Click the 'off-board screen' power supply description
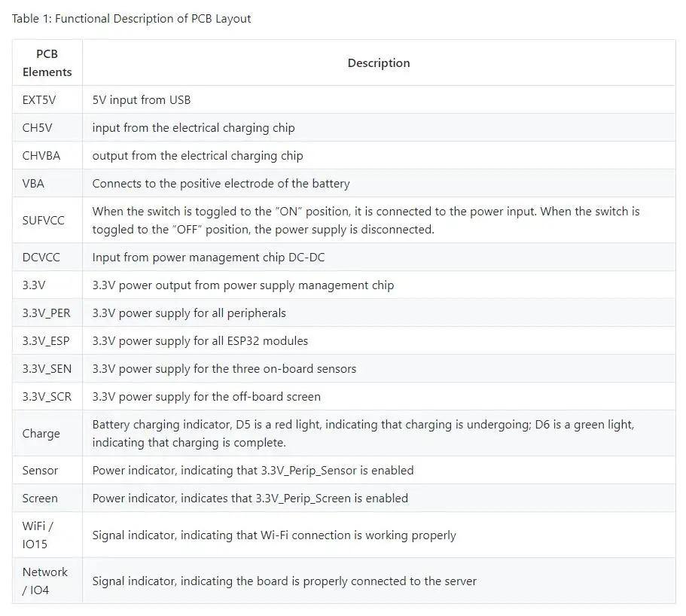This screenshot has width=686, height=616. click(x=206, y=396)
